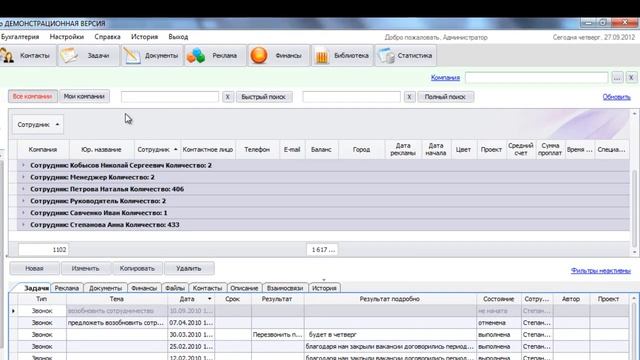
Task: Expand the Менеджер group row
Action: click(x=23, y=177)
